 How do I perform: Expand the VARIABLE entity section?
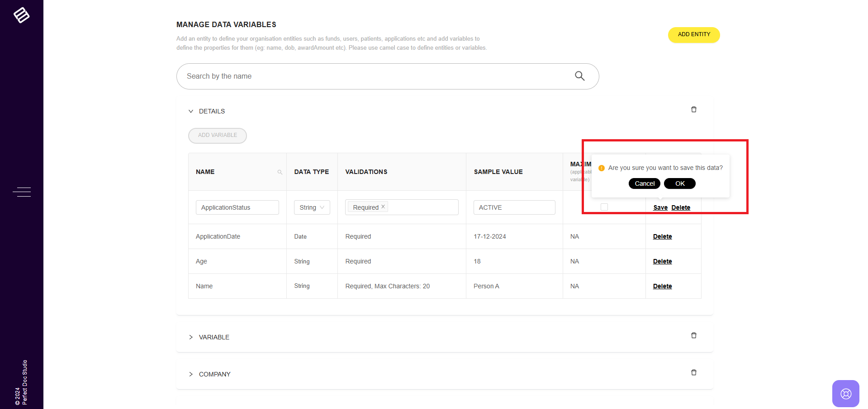coord(191,337)
